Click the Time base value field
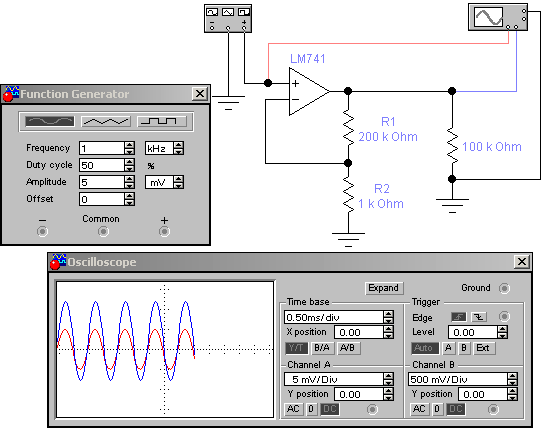 pyautogui.click(x=334, y=317)
